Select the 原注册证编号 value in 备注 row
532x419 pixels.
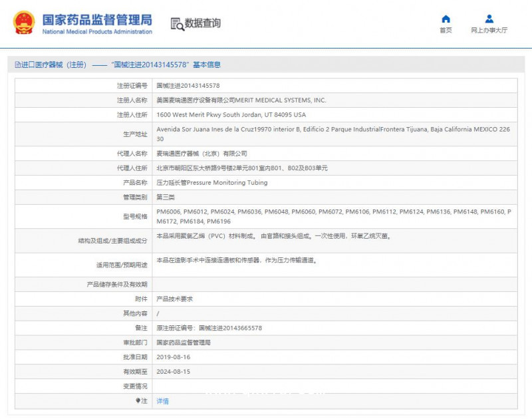point(209,327)
